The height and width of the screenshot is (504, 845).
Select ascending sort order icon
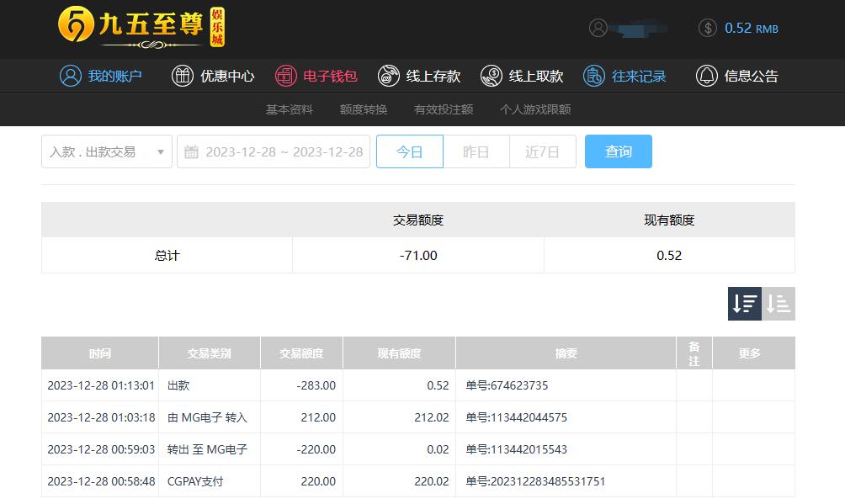pos(779,304)
